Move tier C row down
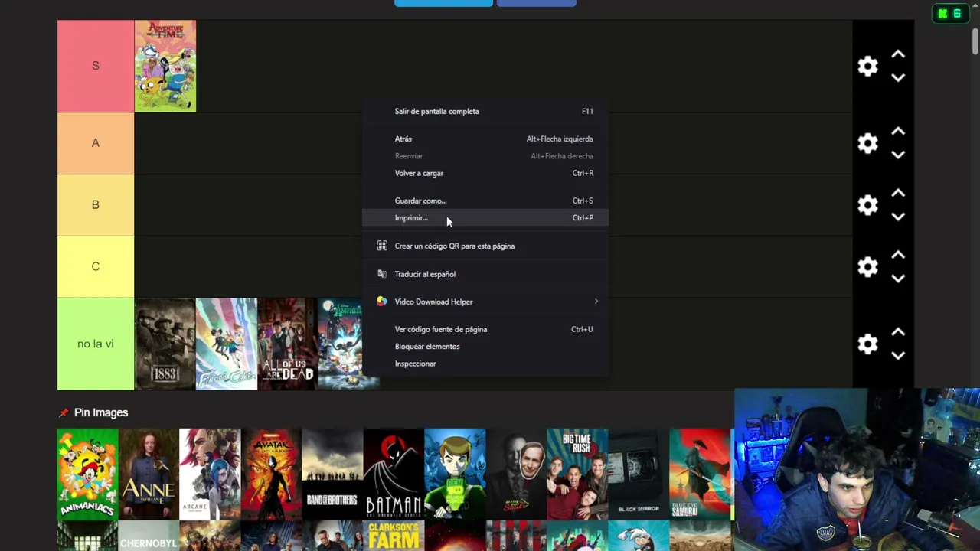Viewport: 980px width, 551px height. (898, 279)
